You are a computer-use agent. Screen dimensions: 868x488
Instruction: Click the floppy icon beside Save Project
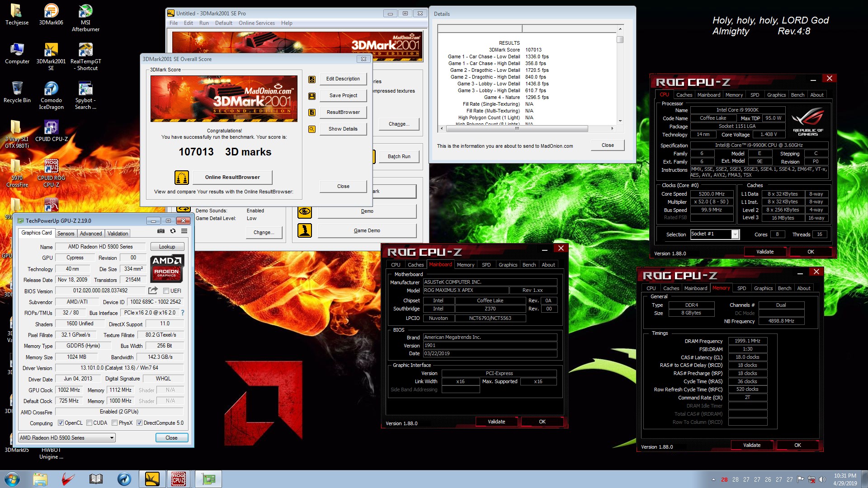312,96
